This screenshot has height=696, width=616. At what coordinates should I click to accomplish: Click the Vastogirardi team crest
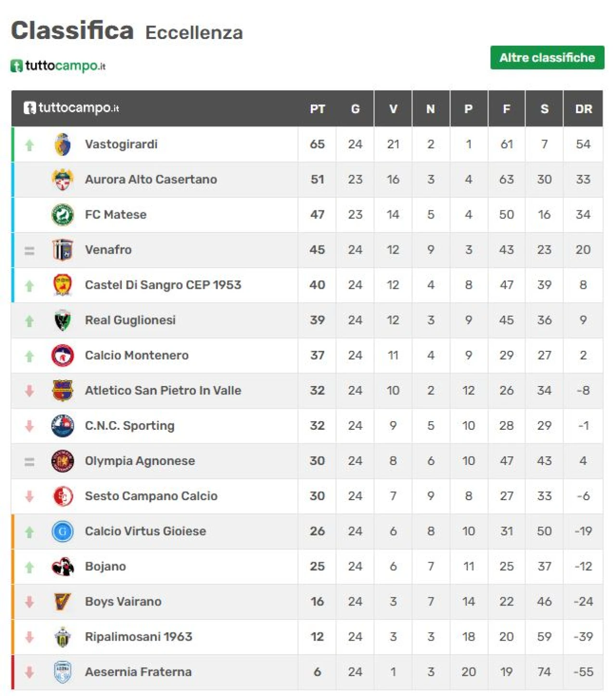63,144
